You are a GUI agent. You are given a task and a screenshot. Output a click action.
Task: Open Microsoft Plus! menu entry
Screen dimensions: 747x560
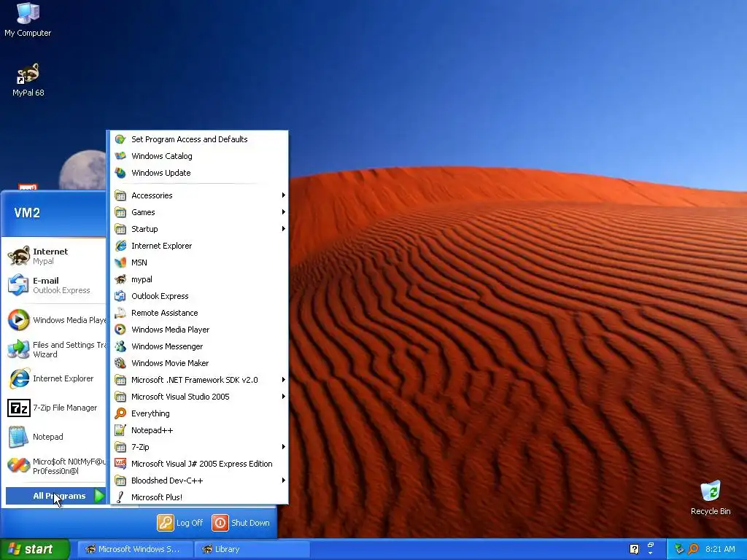[199, 497]
